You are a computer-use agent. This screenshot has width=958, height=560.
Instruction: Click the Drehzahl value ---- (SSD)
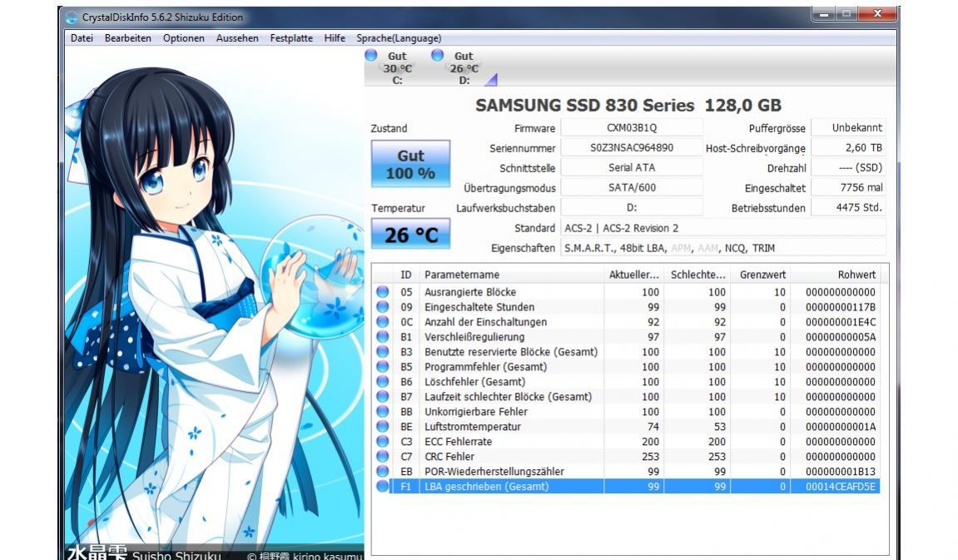pyautogui.click(x=849, y=167)
